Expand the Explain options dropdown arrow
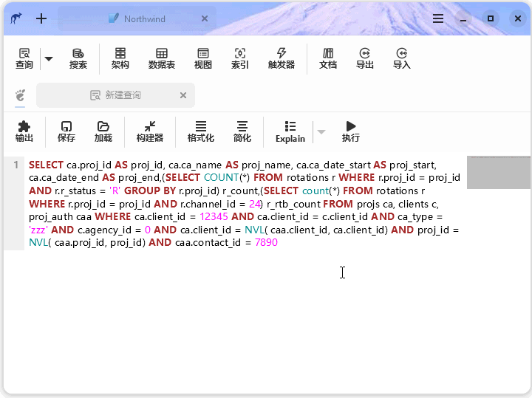 [321, 131]
